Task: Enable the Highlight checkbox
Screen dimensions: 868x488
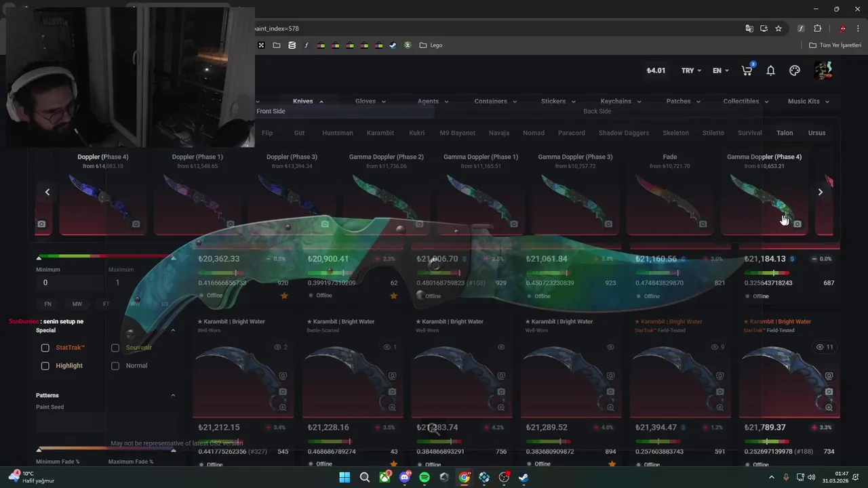Action: pyautogui.click(x=45, y=366)
